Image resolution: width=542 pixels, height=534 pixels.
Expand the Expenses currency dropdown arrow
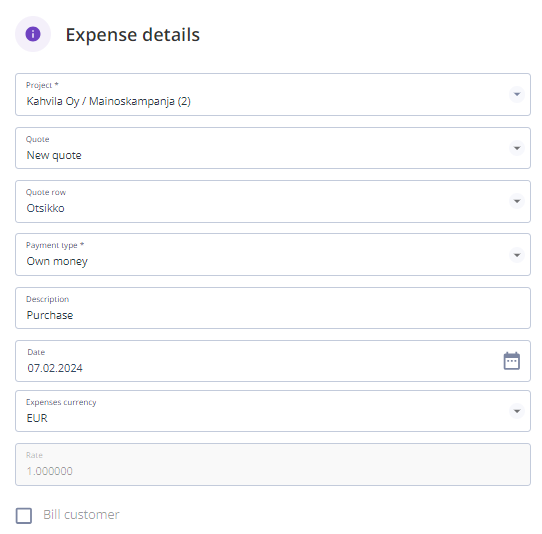(517, 411)
